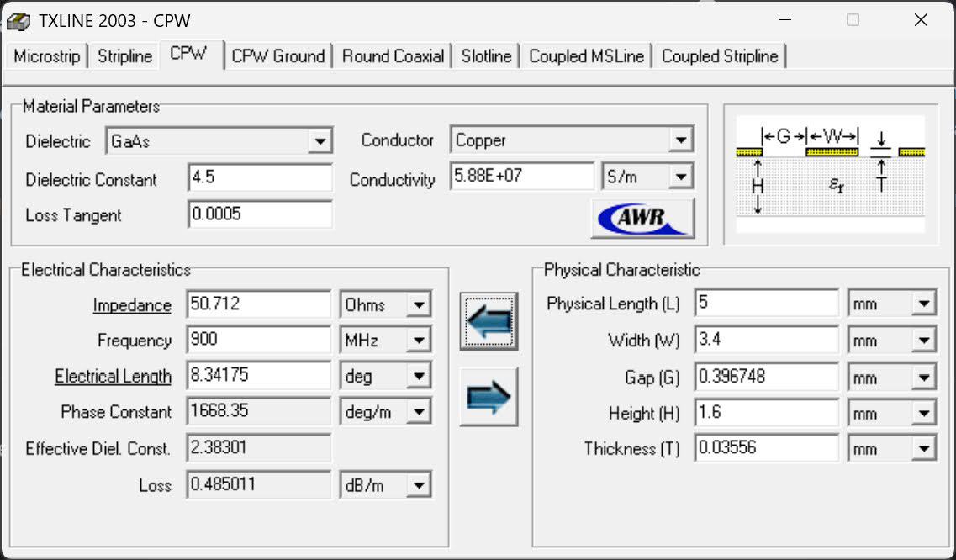Click the Thickness field 0.03556
The height and width of the screenshot is (560, 956).
point(766,448)
